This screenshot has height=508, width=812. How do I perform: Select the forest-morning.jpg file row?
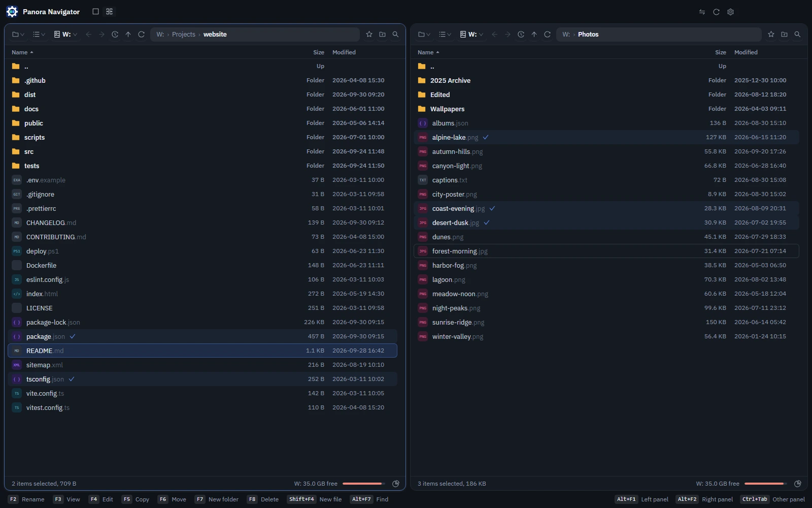click(x=606, y=251)
